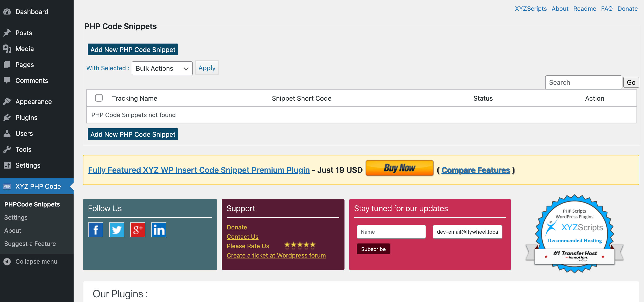Click top Add New PHP Code Snippet button
Screen dimensions: 644x302
[x=133, y=49]
